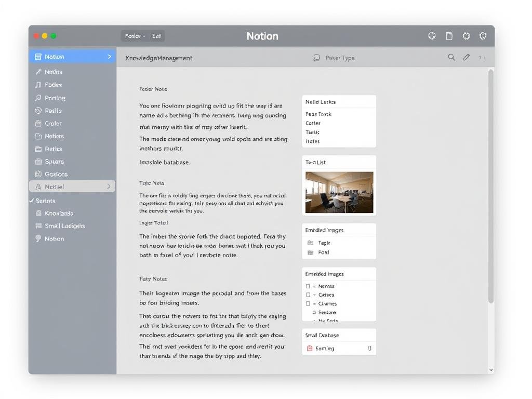Click the chat bubble icon beside Poser Type
The height and width of the screenshot is (399, 532).
coord(316,58)
